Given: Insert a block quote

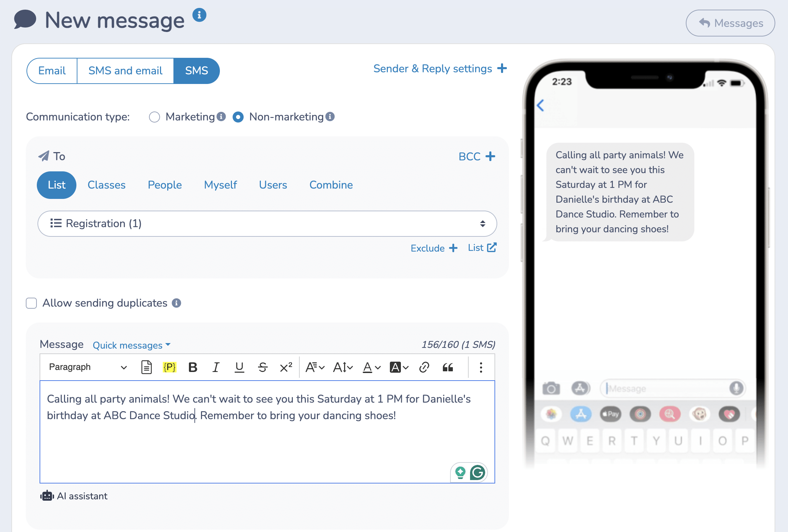Looking at the screenshot, I should click(448, 367).
